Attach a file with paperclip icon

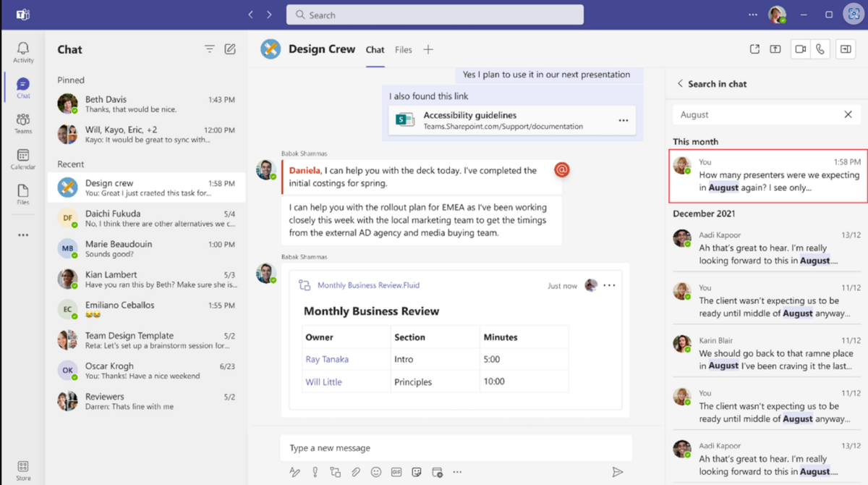(x=356, y=472)
